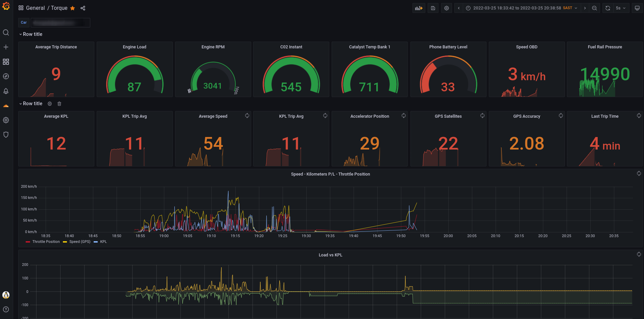Toggle Throttle Position series in legend

(x=46, y=242)
